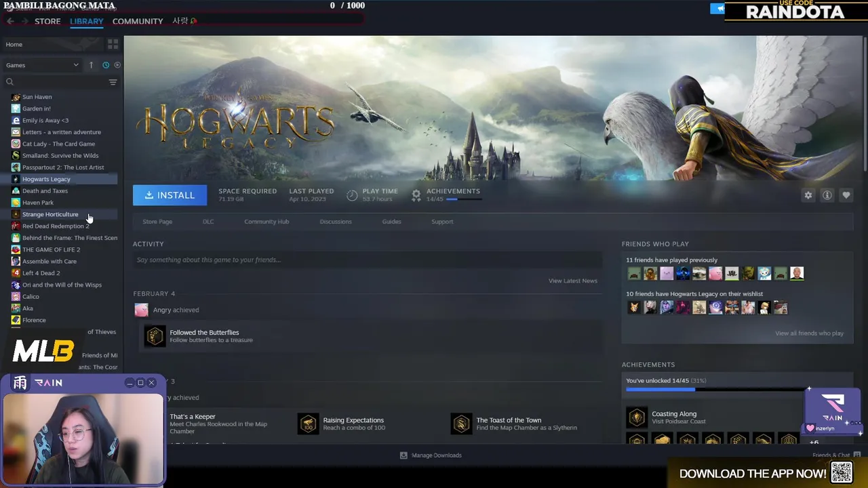Open Coasting Along achievement icon
This screenshot has width=868, height=488.
pos(637,417)
